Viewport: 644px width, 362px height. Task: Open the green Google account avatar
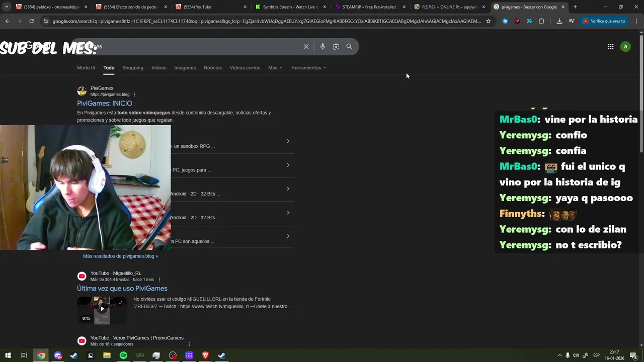[625, 46]
